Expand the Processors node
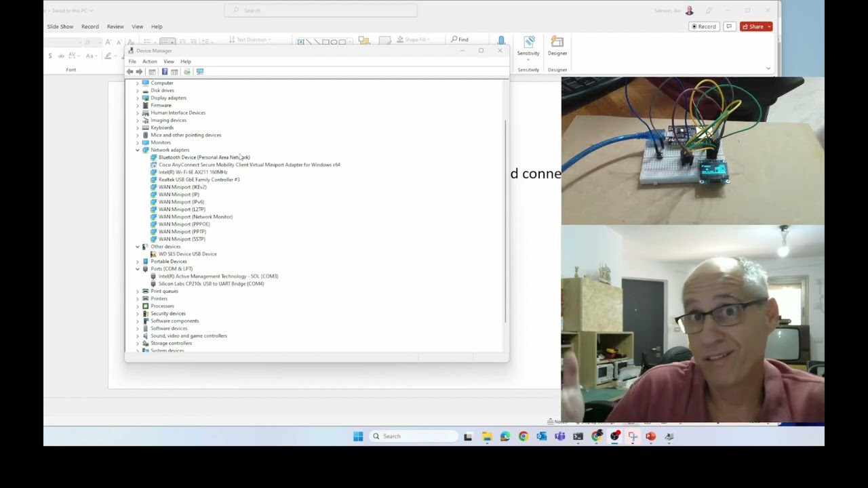 click(138, 306)
